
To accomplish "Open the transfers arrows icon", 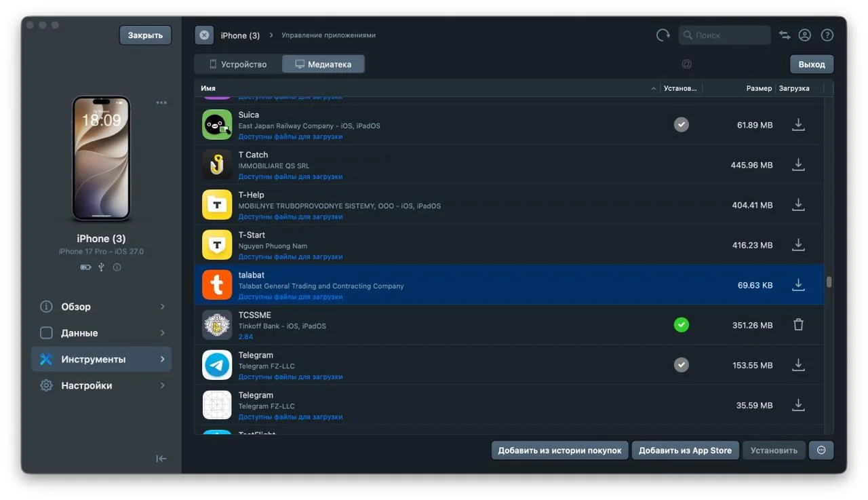I will [x=785, y=35].
